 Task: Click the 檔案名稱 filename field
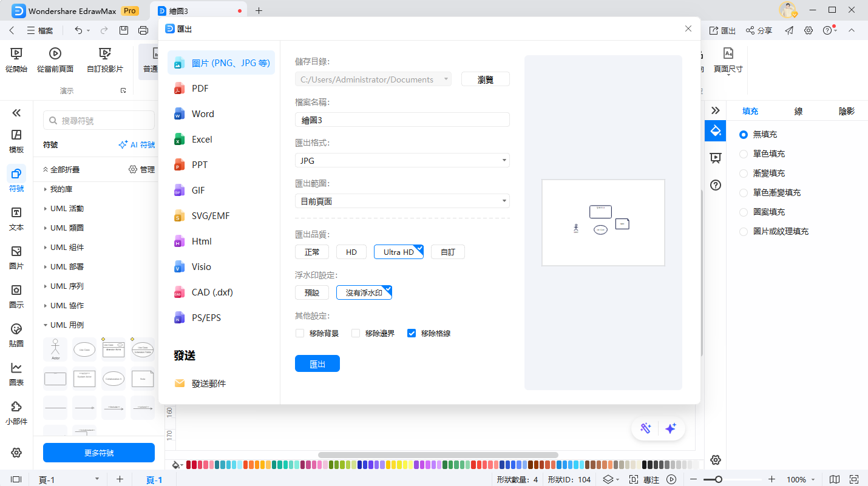click(402, 119)
